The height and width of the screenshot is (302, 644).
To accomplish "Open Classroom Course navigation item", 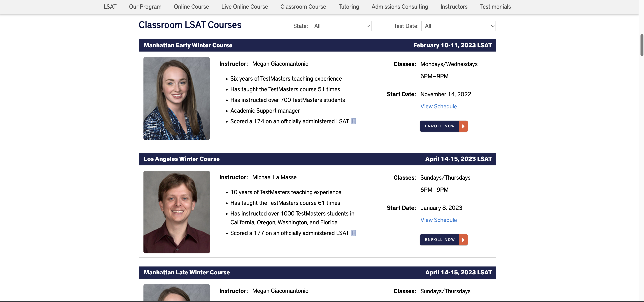I will (x=303, y=7).
